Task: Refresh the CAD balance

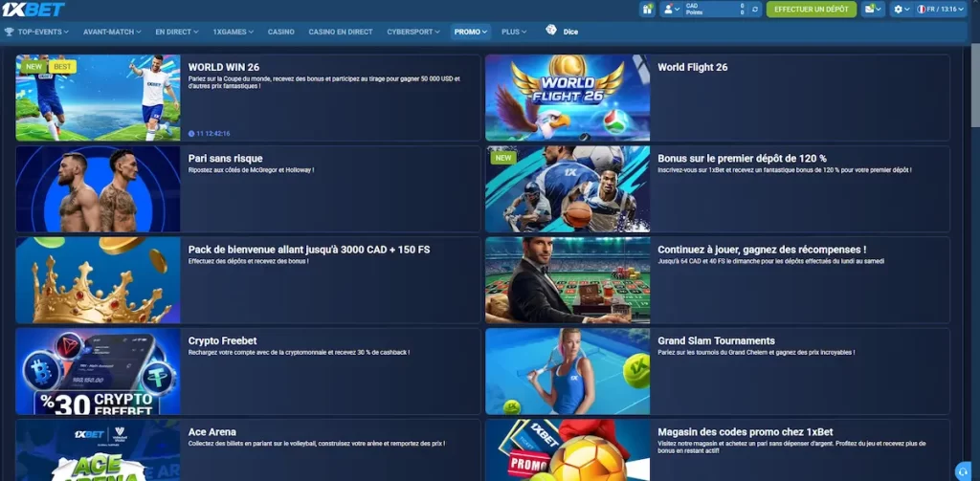Action: click(755, 10)
